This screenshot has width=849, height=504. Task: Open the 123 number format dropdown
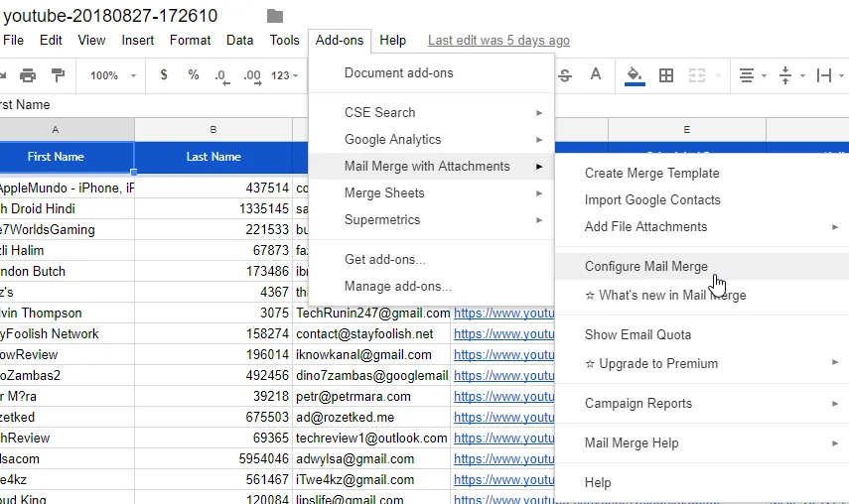click(284, 75)
